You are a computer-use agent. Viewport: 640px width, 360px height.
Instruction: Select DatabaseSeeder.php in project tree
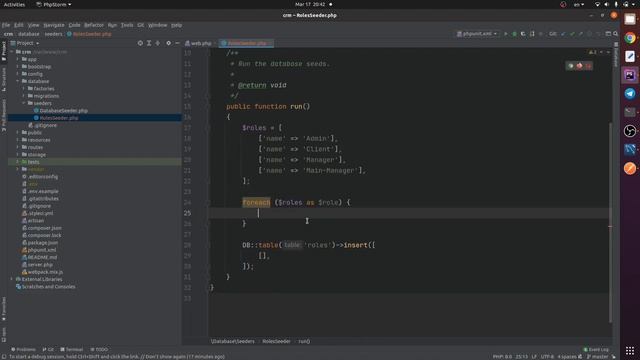63,111
